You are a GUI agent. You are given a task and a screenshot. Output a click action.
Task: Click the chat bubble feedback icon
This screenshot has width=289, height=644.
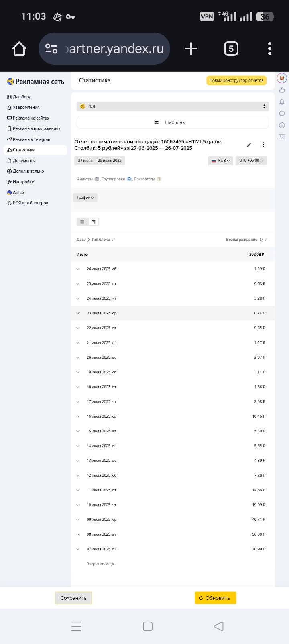282,114
